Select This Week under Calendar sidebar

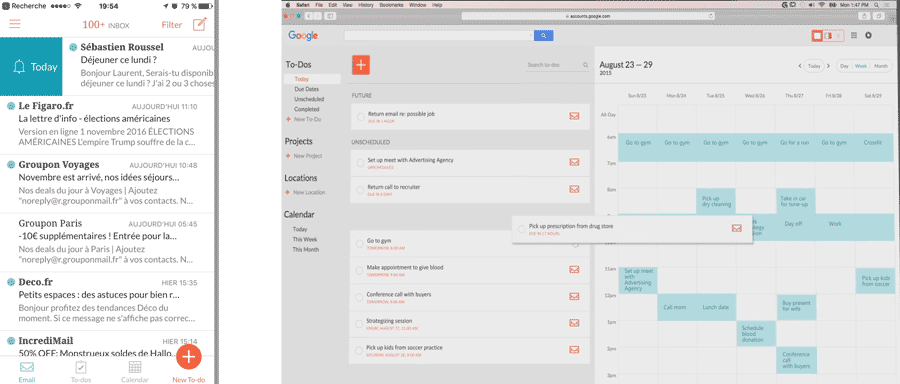(305, 239)
